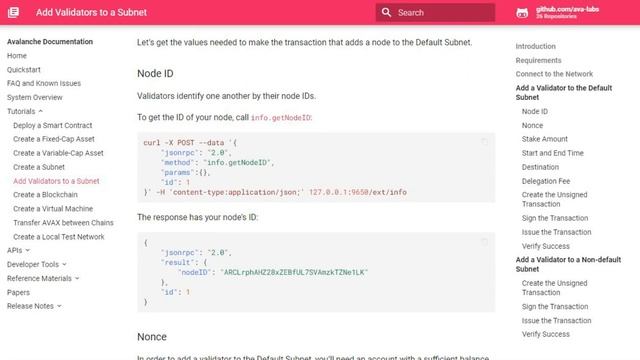The height and width of the screenshot is (360, 640).
Task: Click Avalanche Documentation sidebar title
Action: [x=50, y=42]
